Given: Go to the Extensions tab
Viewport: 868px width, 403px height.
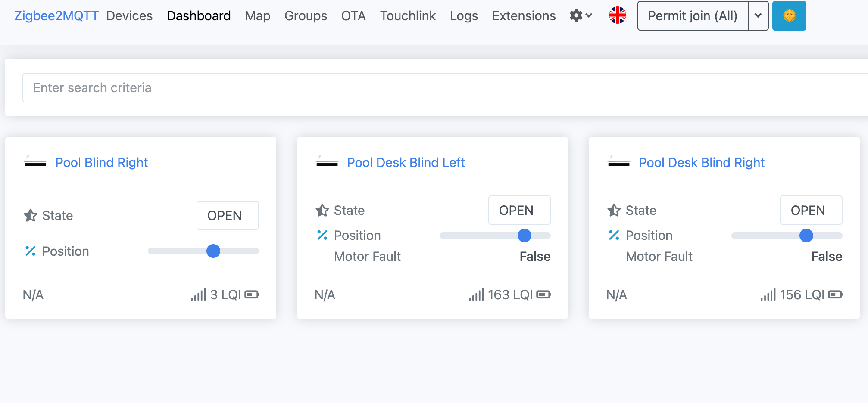Looking at the screenshot, I should pos(524,16).
